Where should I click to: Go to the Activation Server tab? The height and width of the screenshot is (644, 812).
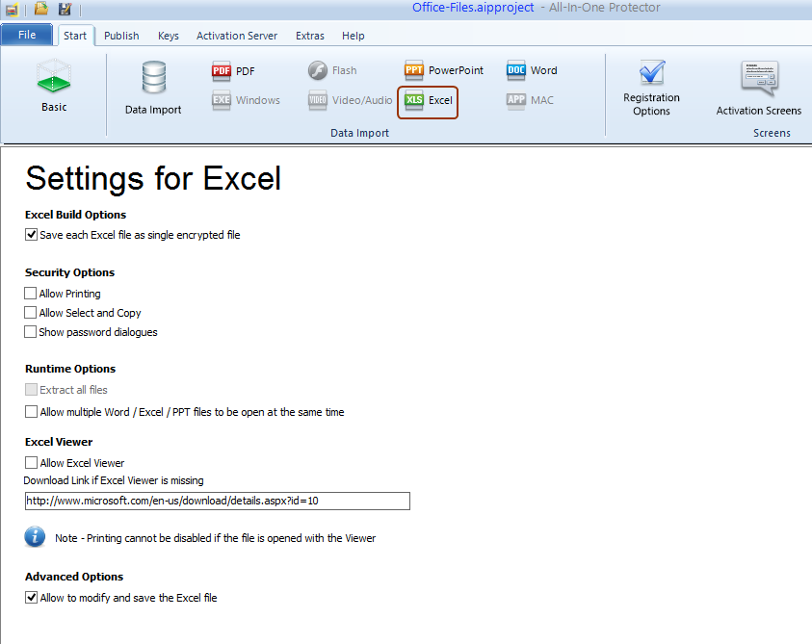pyautogui.click(x=237, y=36)
